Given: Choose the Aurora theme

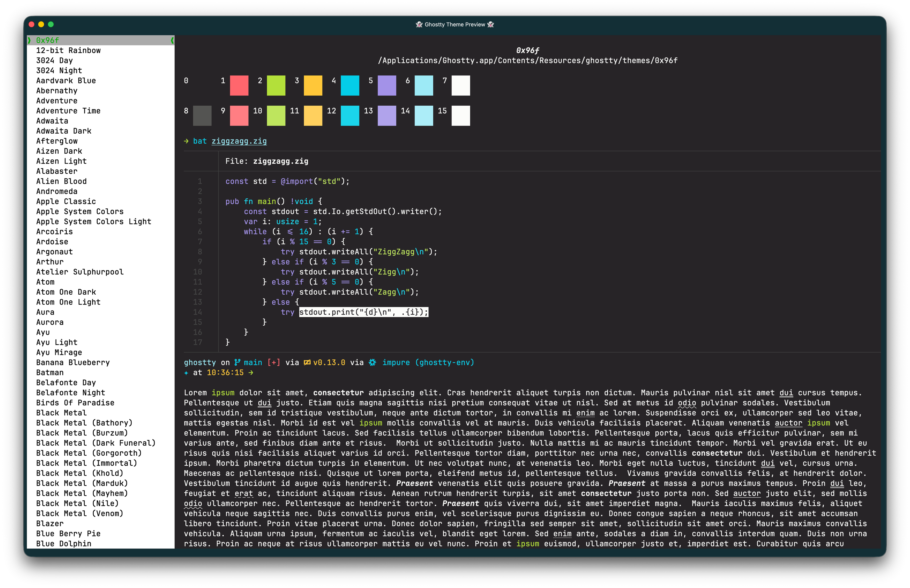Looking at the screenshot, I should (x=50, y=322).
